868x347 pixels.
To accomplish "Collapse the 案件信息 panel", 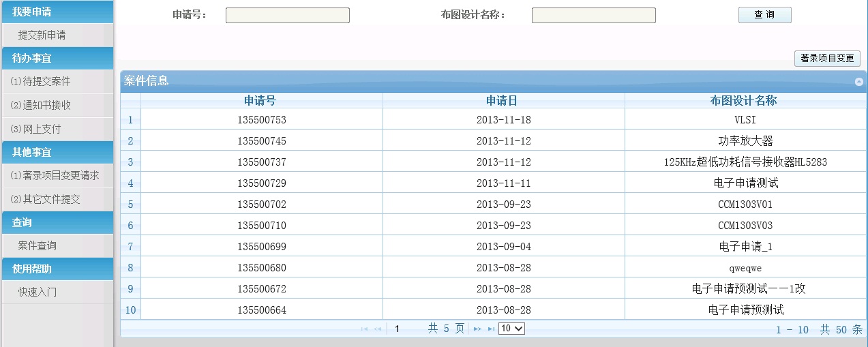I will click(858, 81).
